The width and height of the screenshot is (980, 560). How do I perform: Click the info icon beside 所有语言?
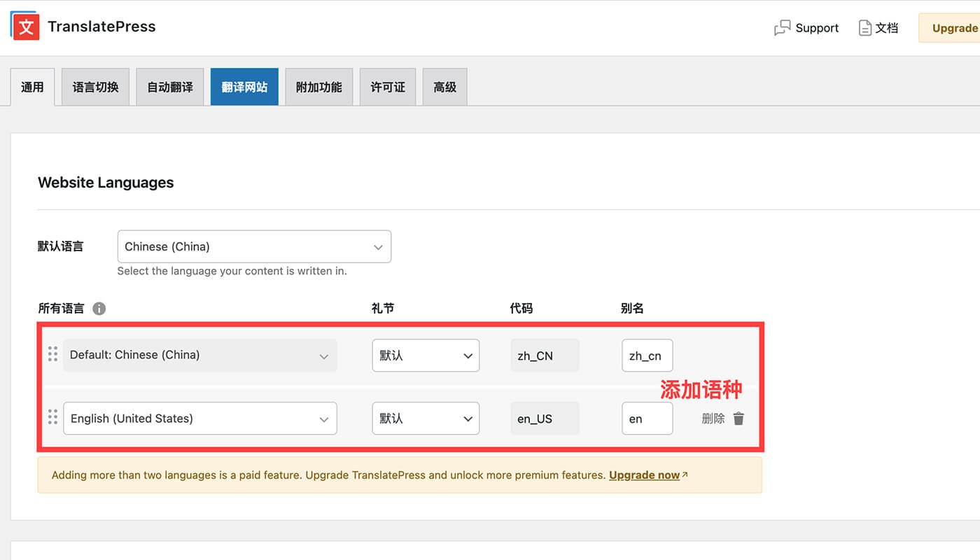[99, 309]
